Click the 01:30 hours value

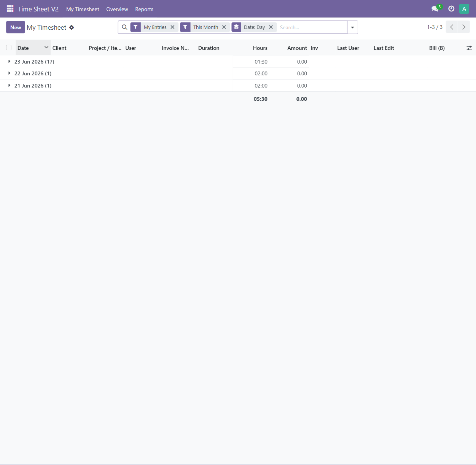(x=261, y=62)
